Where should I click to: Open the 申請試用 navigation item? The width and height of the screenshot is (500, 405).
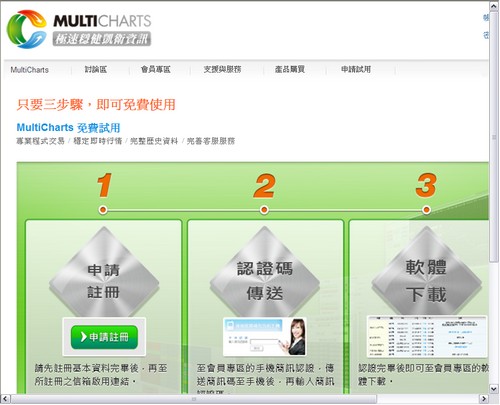[356, 69]
